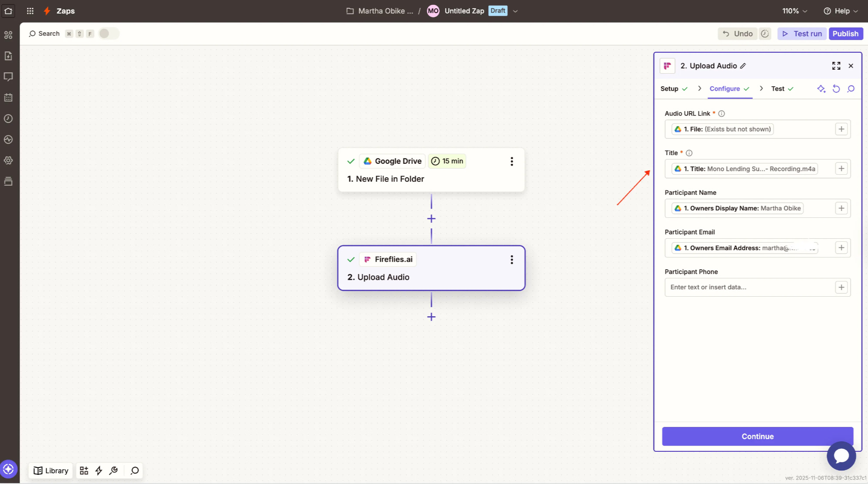The height and width of the screenshot is (484, 868).
Task: Switch to the Configure tab
Action: pyautogui.click(x=729, y=88)
